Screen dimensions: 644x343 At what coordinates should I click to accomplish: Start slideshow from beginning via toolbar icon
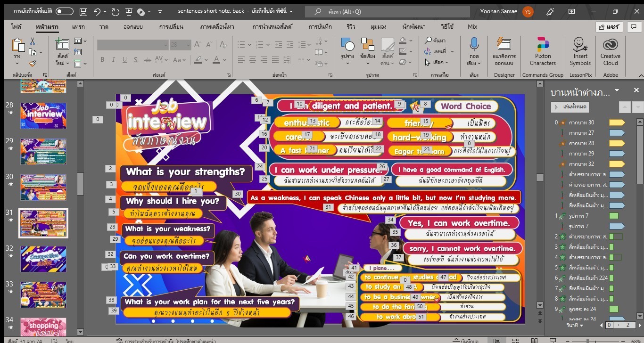129,11
